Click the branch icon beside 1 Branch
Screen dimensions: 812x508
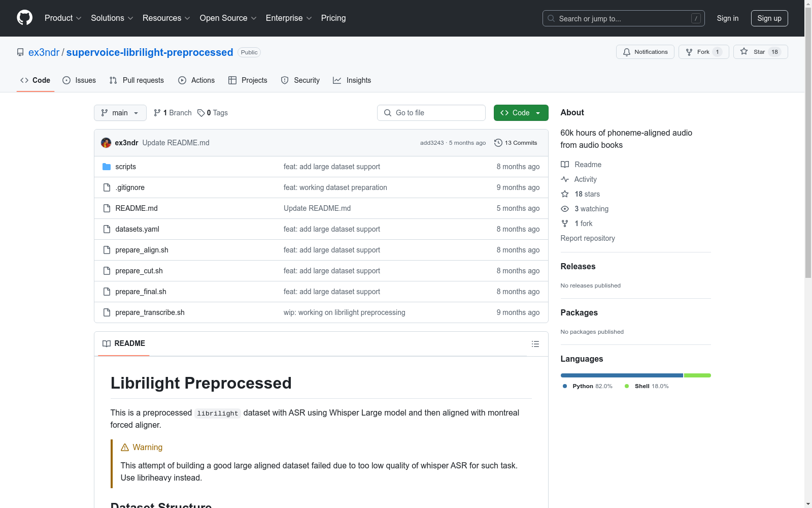coord(157,113)
